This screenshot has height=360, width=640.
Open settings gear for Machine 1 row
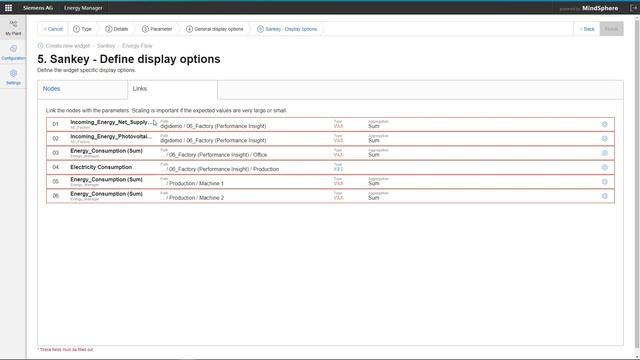(x=604, y=181)
